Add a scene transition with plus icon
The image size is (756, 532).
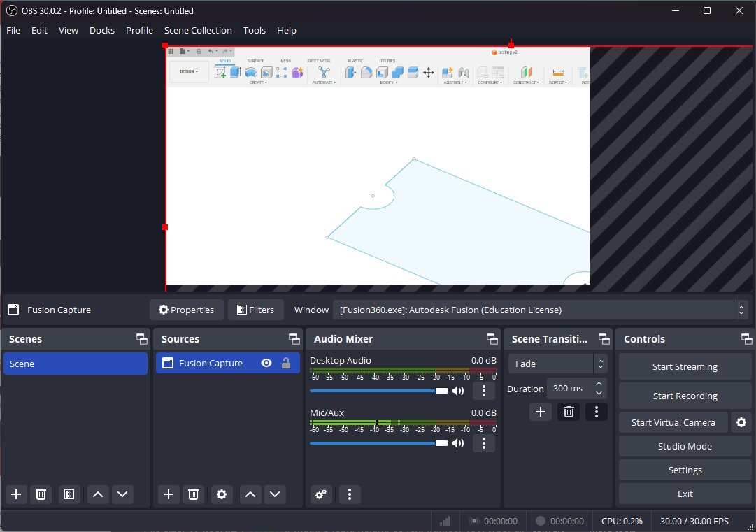pyautogui.click(x=541, y=412)
